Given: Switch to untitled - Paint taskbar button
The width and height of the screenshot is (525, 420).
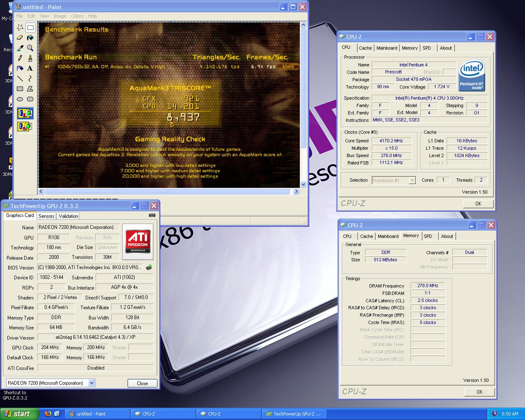Looking at the screenshot, I should (98, 414).
